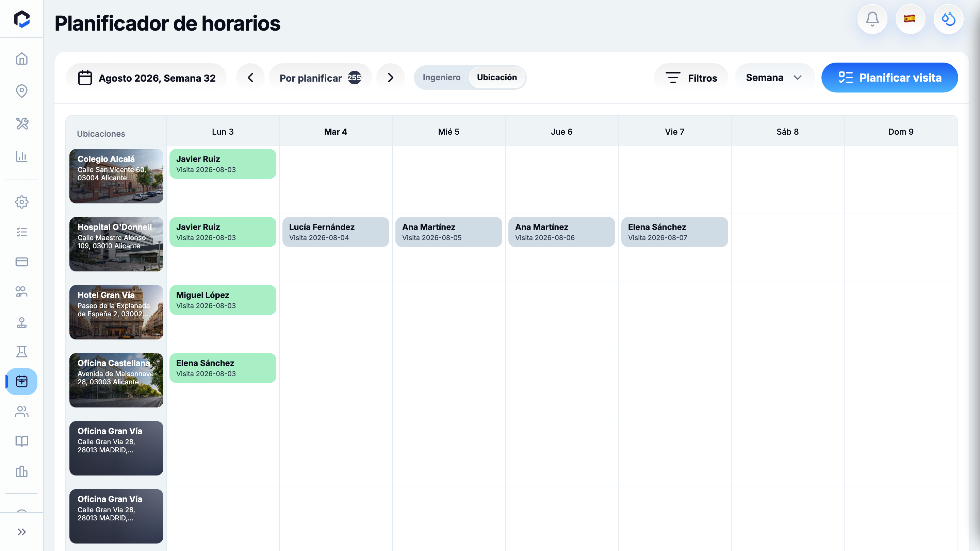980x551 pixels.
Task: Open Ana Martínez visit 2026-08-05
Action: (448, 232)
